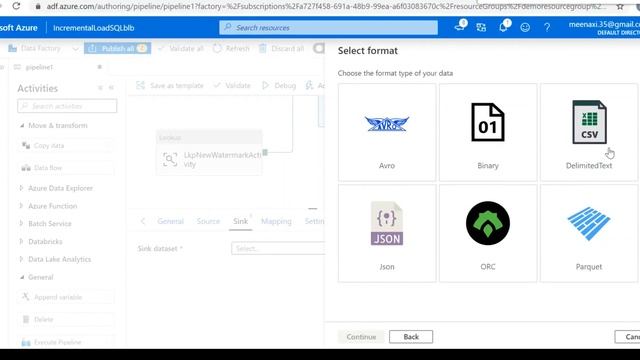Image resolution: width=640 pixels, height=360 pixels.
Task: Select the Data flow activity
Action: [65, 168]
